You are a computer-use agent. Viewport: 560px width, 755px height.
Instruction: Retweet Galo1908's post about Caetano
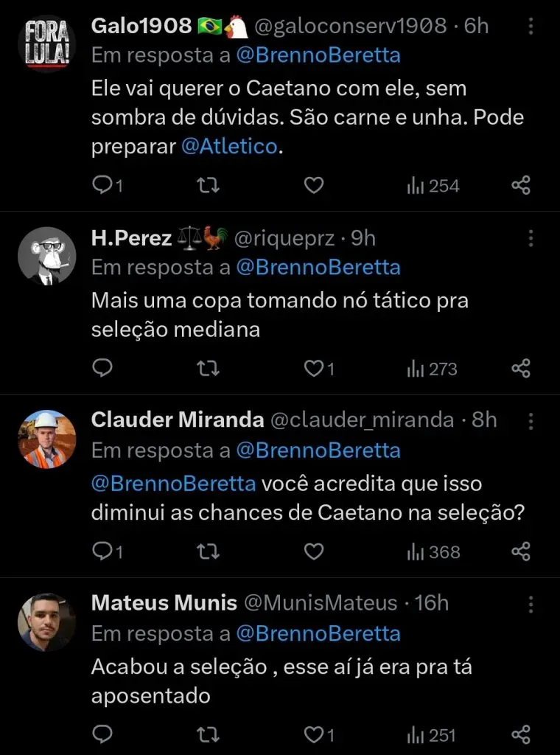[209, 185]
